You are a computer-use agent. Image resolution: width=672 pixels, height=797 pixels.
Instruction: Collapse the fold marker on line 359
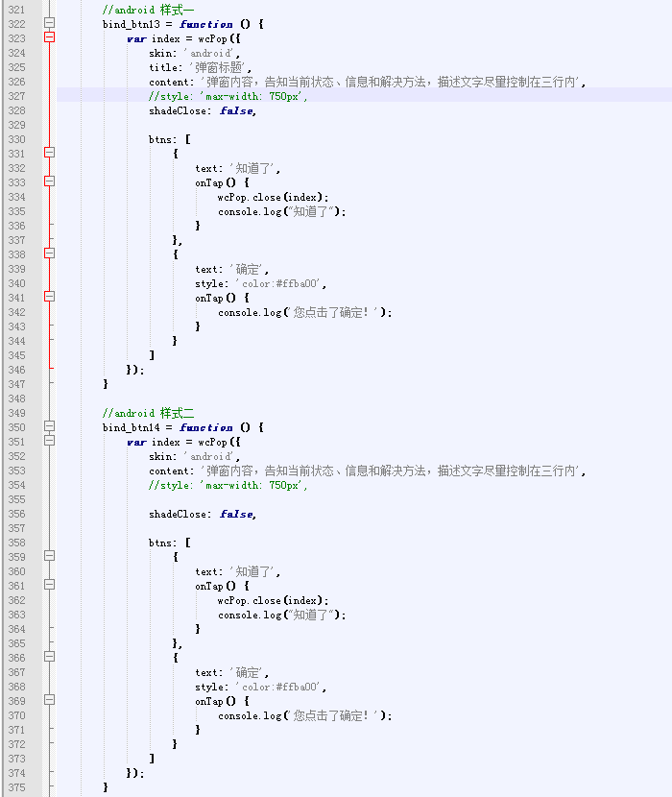pyautogui.click(x=49, y=556)
